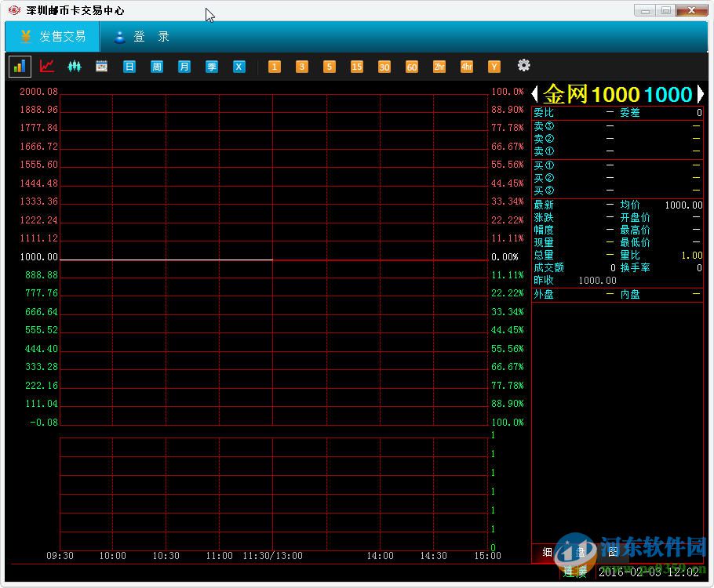Click the 买① buy row
Viewport: 714px width, 588px height.
(x=617, y=165)
